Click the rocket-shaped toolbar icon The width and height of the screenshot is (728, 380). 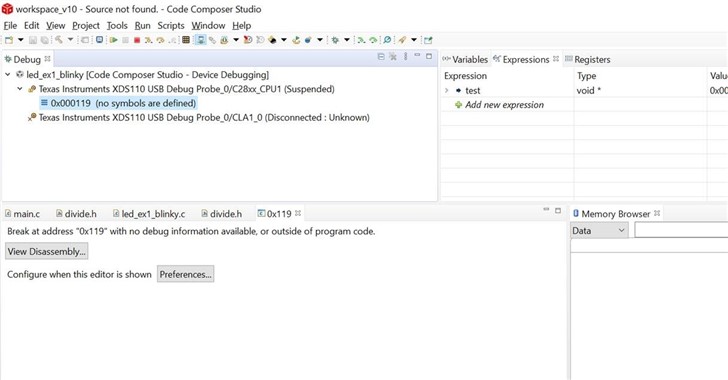(402, 40)
